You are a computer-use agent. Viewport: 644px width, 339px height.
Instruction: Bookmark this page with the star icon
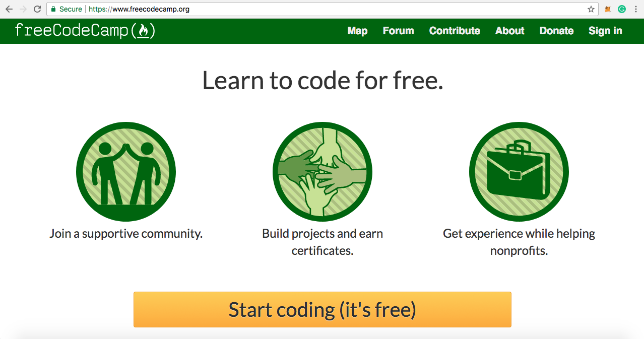point(591,9)
